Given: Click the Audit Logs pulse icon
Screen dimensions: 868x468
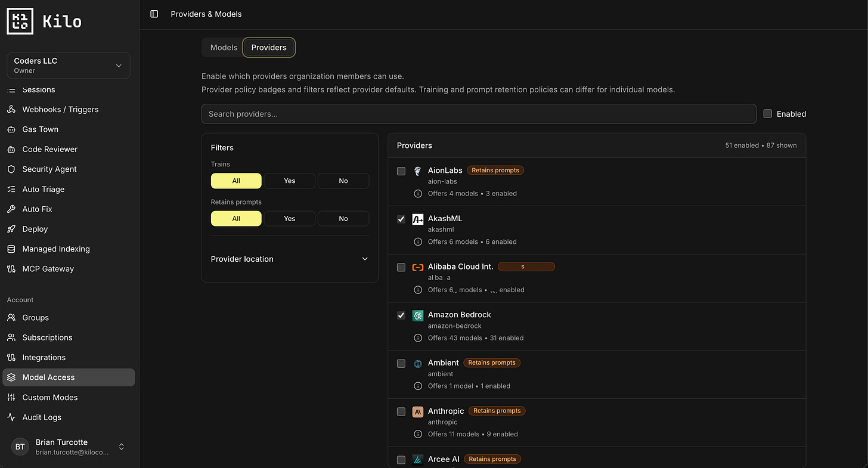Looking at the screenshot, I should [x=11, y=417].
